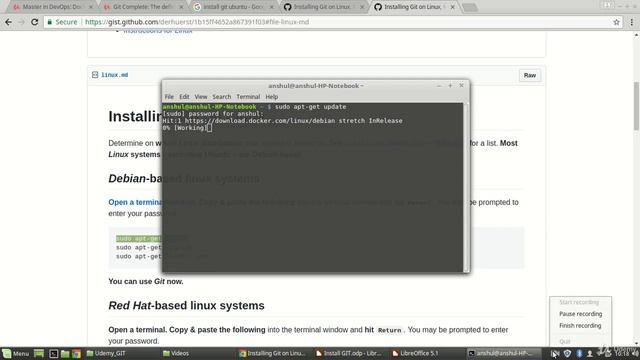Switch to LibreOffice 5.1 taskbar window
This screenshot has width=640, height=360.
pyautogui.click(x=426, y=353)
